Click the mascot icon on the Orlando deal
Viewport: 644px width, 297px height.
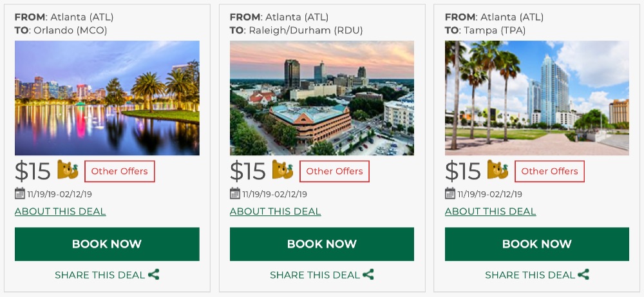[x=68, y=170]
